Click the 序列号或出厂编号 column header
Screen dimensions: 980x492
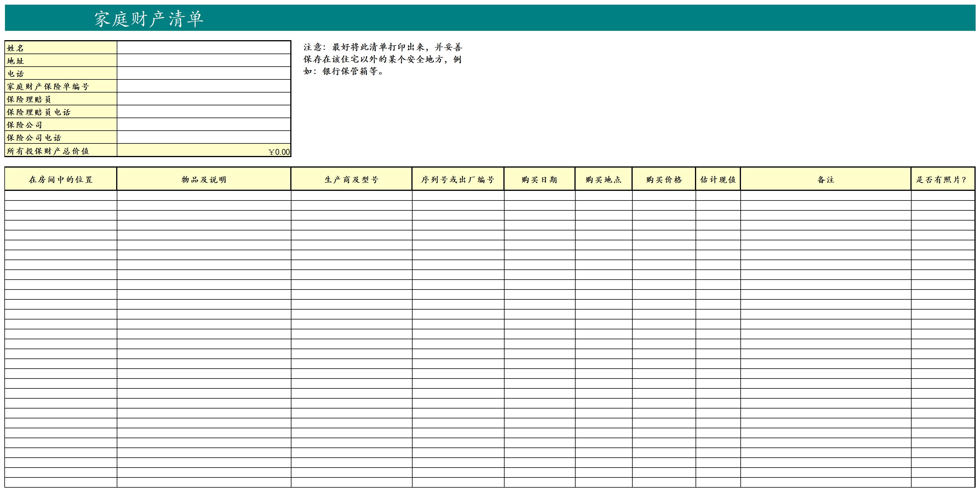(458, 179)
